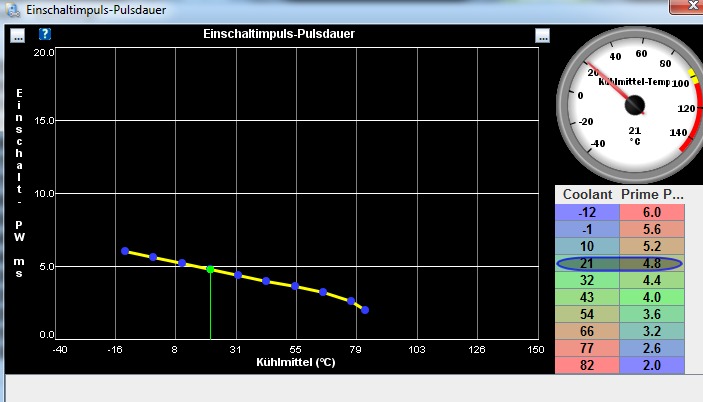Click the Prime P... column header
The height and width of the screenshot is (402, 703).
(x=653, y=194)
